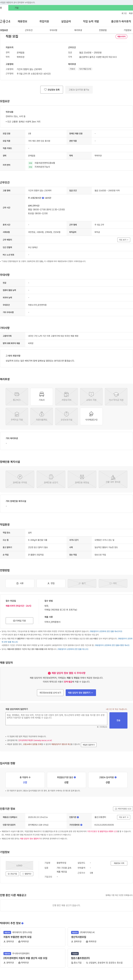Select the 필기 screening method box

[x=82, y=583]
